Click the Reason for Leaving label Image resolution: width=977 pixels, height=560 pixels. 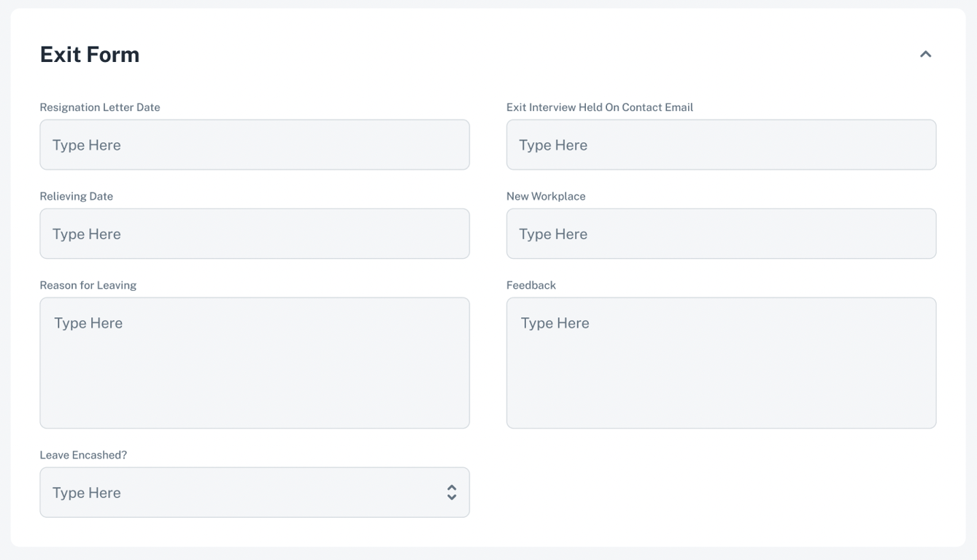click(x=88, y=285)
